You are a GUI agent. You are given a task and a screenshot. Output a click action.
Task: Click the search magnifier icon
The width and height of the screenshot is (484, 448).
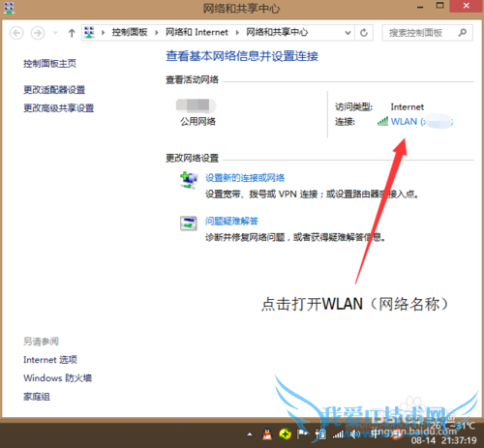[x=463, y=33]
